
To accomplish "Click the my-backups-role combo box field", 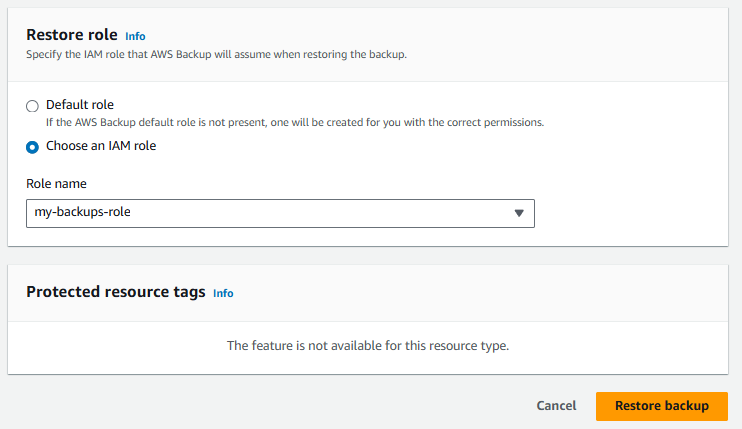I will [280, 213].
